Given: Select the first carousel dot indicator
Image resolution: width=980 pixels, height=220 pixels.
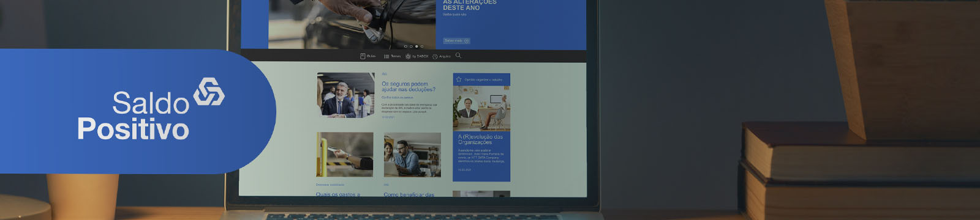Looking at the screenshot, I should tap(405, 46).
